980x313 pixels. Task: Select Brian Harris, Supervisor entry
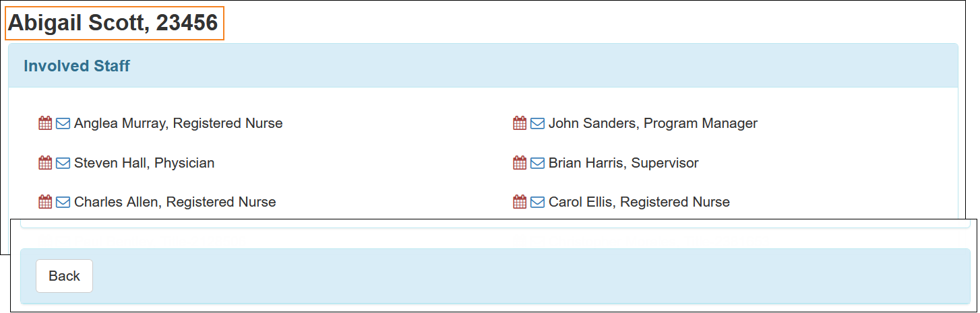pos(623,162)
